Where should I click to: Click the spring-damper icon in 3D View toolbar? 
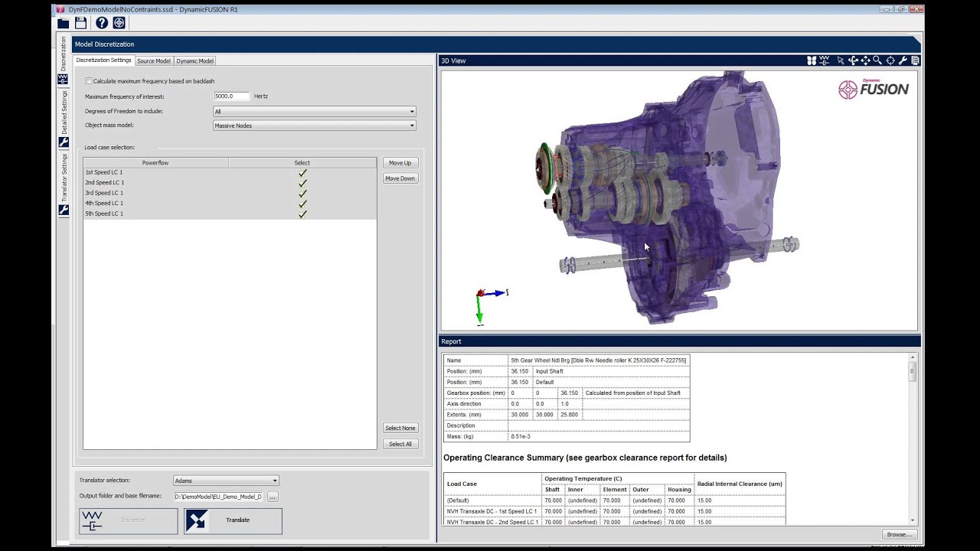(x=825, y=60)
